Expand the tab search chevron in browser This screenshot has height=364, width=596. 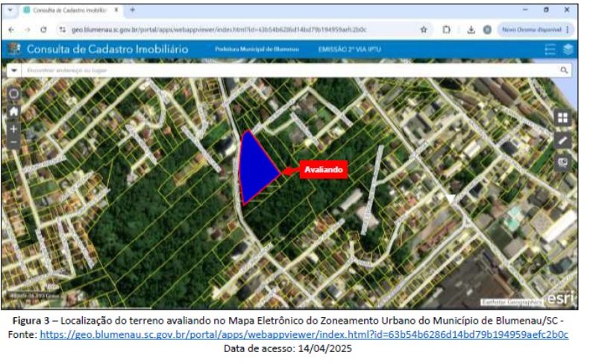(10, 10)
